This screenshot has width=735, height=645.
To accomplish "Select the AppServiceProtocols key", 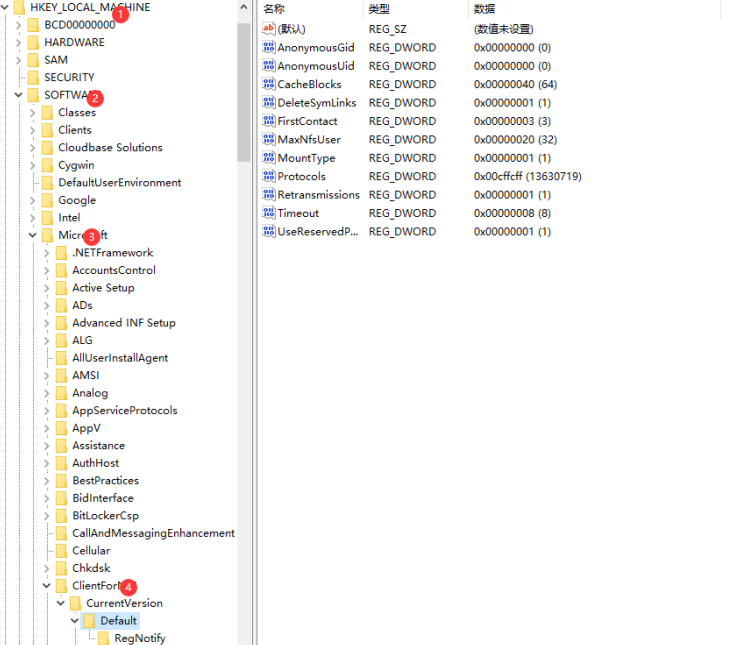I will [x=125, y=411].
